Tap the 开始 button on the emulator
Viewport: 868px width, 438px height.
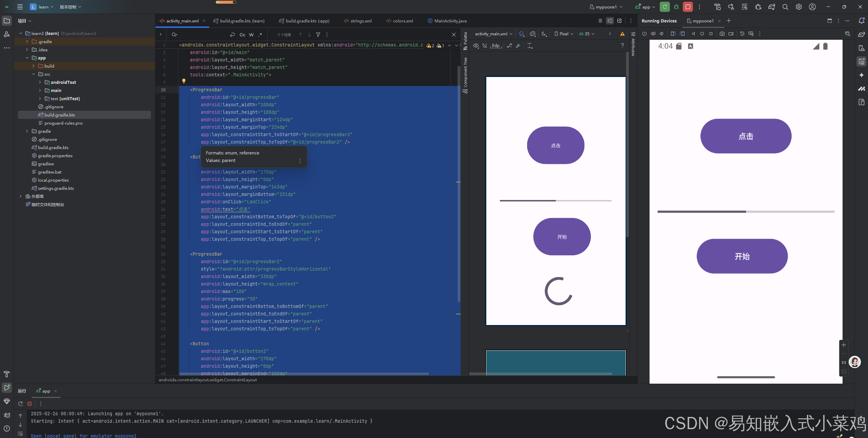point(742,256)
